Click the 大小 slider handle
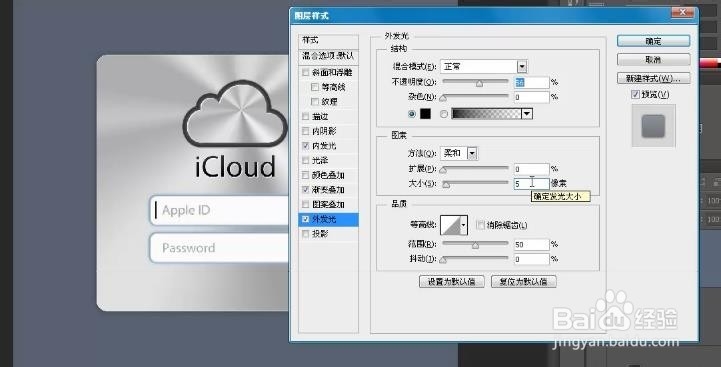 446,185
